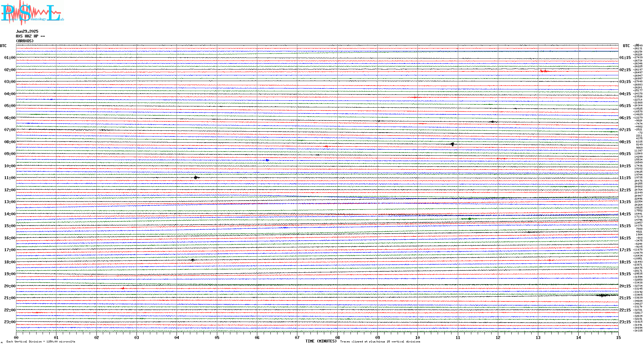Click the 04:15 time label

tap(625, 94)
